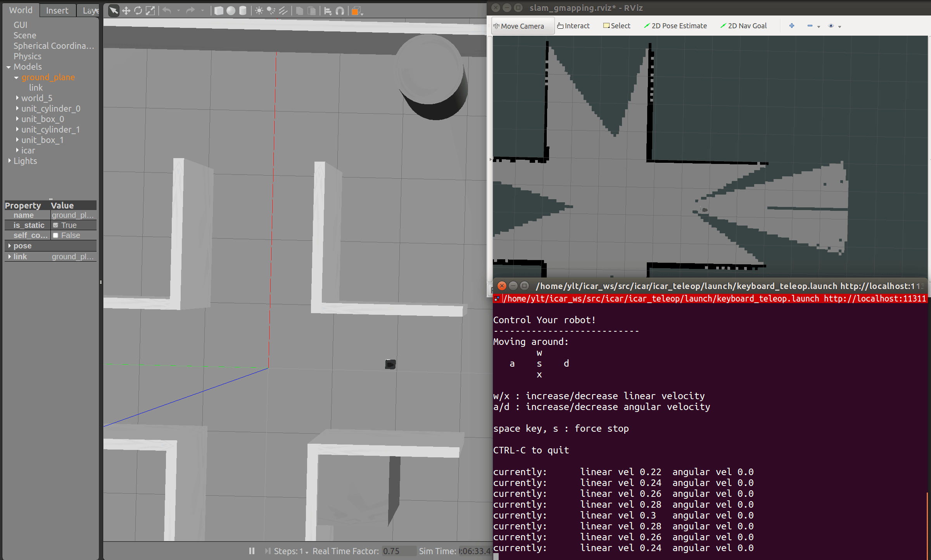
Task: Select Physics in the world tree
Action: (x=27, y=56)
